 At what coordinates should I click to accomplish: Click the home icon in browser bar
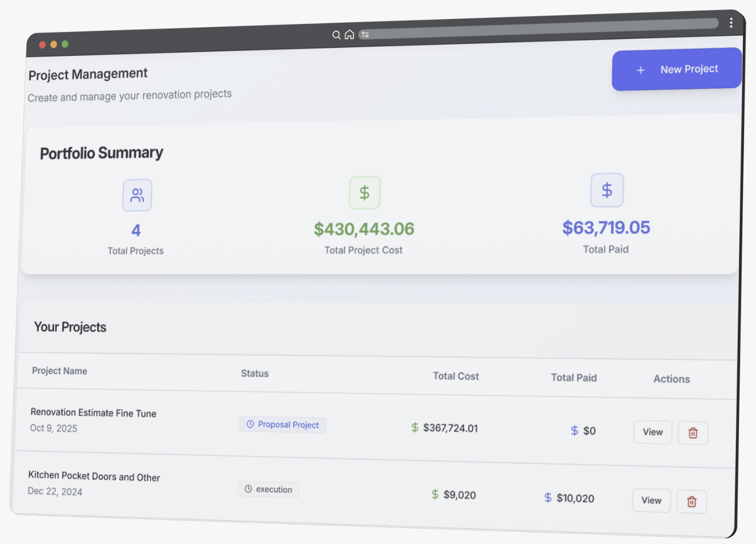point(349,35)
